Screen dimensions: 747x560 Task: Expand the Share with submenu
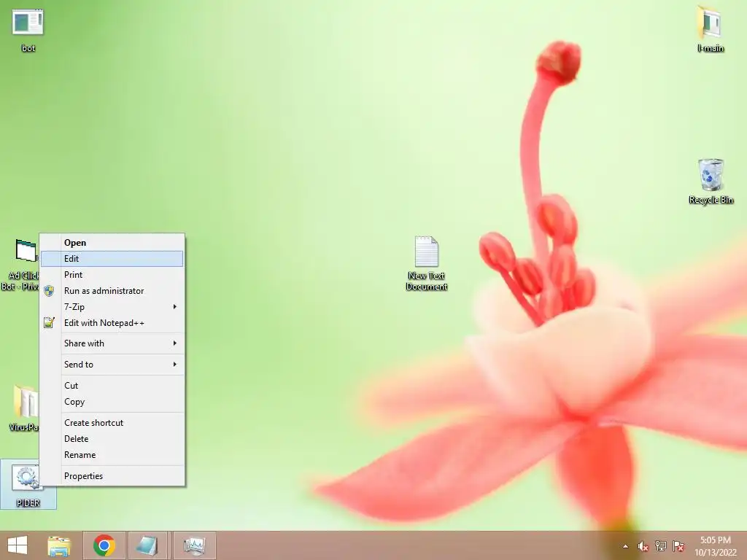pos(112,343)
